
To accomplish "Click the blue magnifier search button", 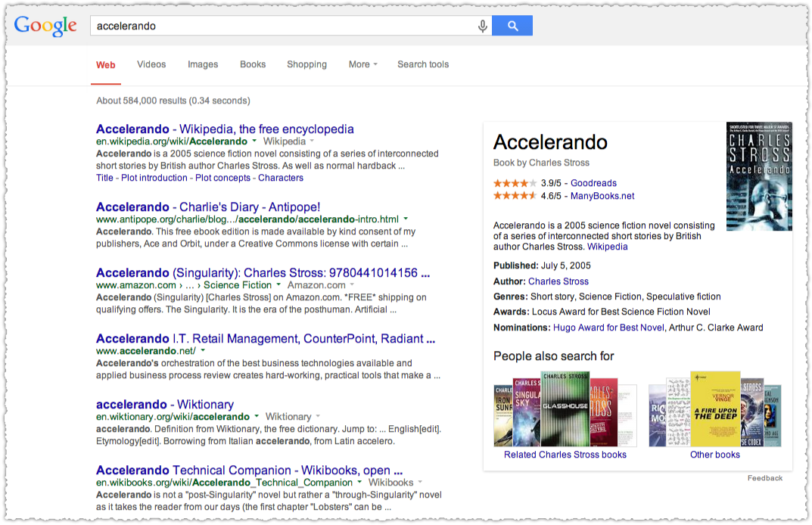I will tap(512, 26).
